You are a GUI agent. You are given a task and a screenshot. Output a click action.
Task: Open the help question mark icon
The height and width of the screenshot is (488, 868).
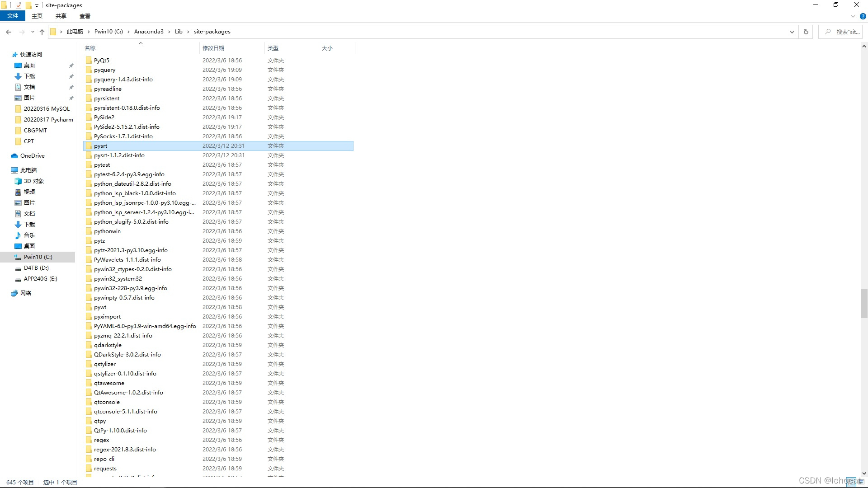click(x=863, y=16)
